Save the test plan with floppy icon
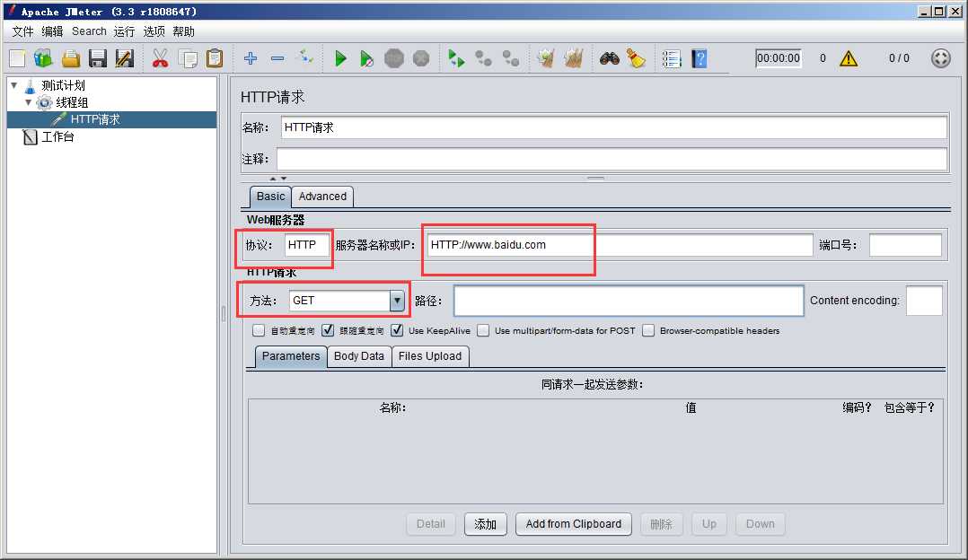The height and width of the screenshot is (560, 968). pyautogui.click(x=98, y=58)
